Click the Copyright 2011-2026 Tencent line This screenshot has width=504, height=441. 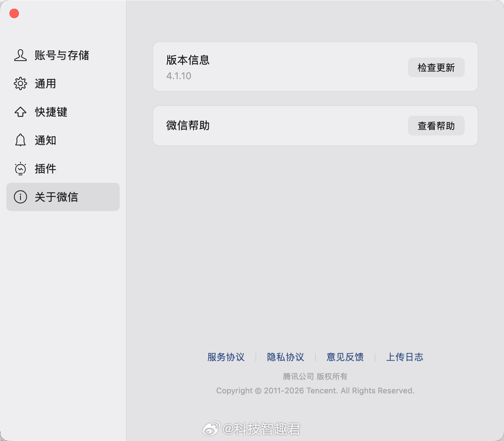click(315, 391)
